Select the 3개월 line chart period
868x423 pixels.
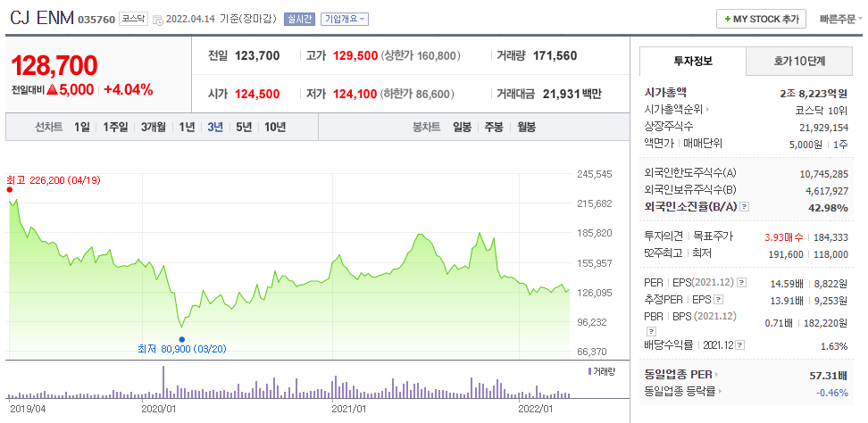pos(154,128)
